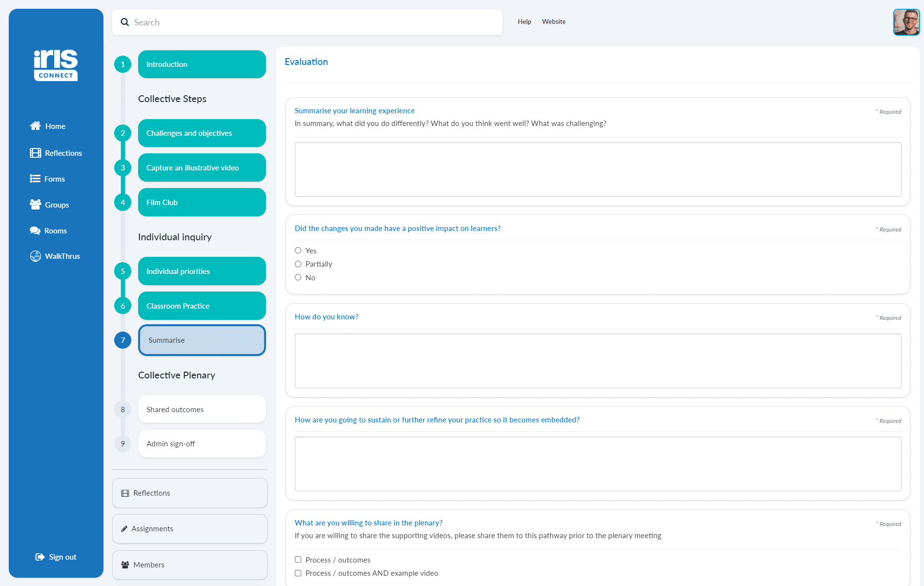The height and width of the screenshot is (586, 924).
Task: Open the pathway Reflections button
Action: 190,493
